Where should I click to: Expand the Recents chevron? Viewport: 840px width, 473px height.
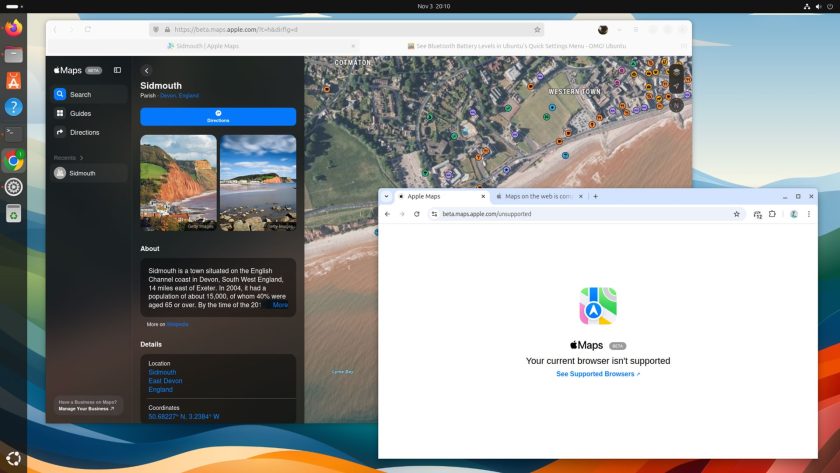pos(81,158)
